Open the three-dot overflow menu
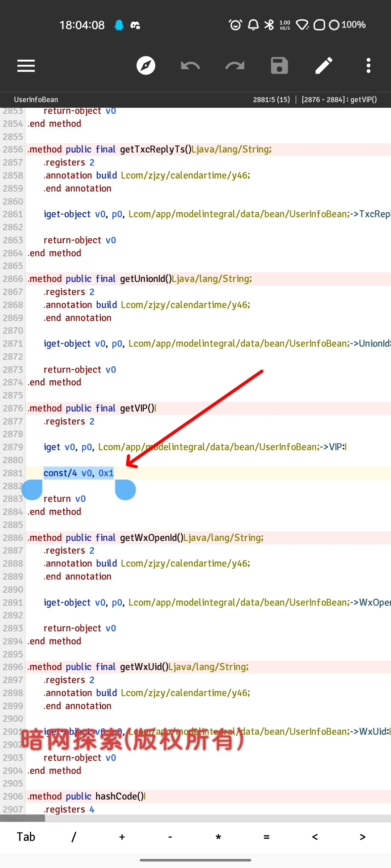 tap(368, 66)
